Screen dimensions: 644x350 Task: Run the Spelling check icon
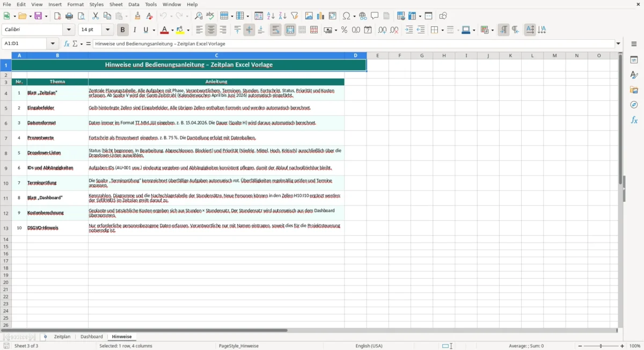(x=210, y=16)
